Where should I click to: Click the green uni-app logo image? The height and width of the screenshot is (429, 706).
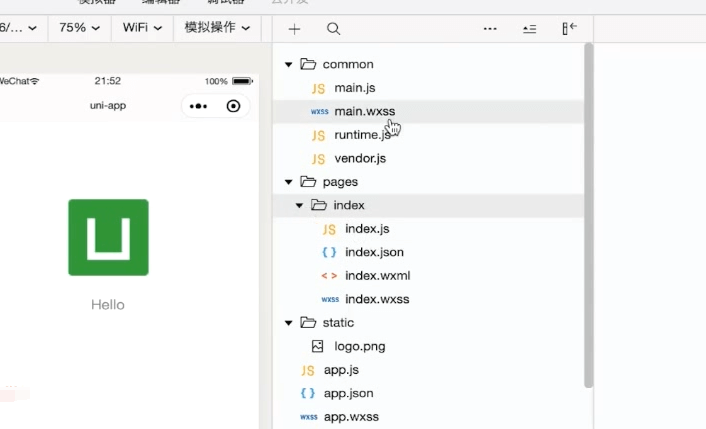pyautogui.click(x=109, y=237)
